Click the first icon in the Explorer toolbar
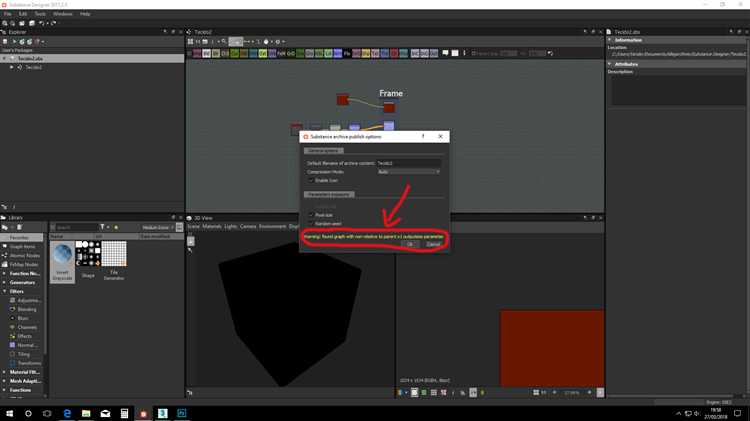Viewport: 750px width, 421px height. point(5,42)
